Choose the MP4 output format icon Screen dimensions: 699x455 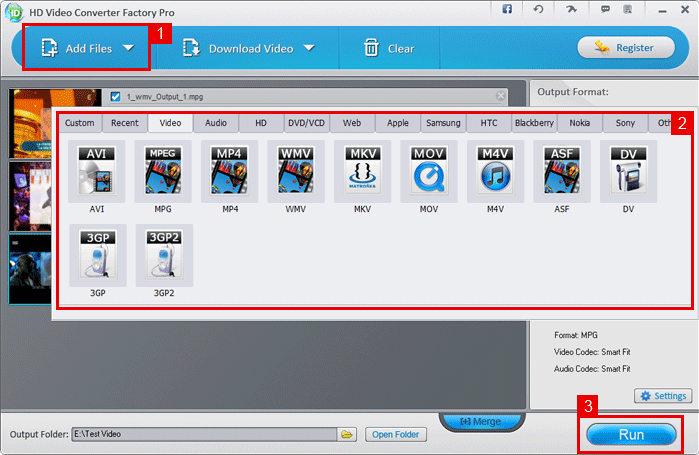click(x=229, y=170)
